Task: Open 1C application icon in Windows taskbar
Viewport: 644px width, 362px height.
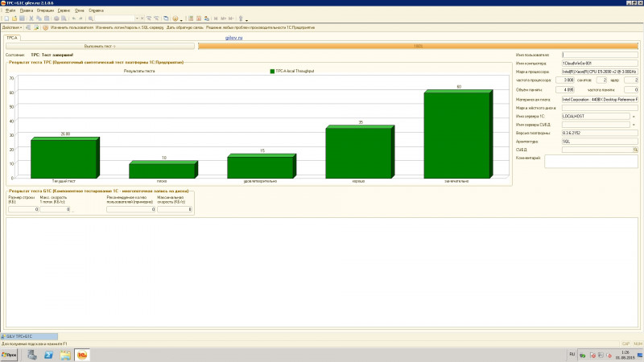Action: point(83,354)
